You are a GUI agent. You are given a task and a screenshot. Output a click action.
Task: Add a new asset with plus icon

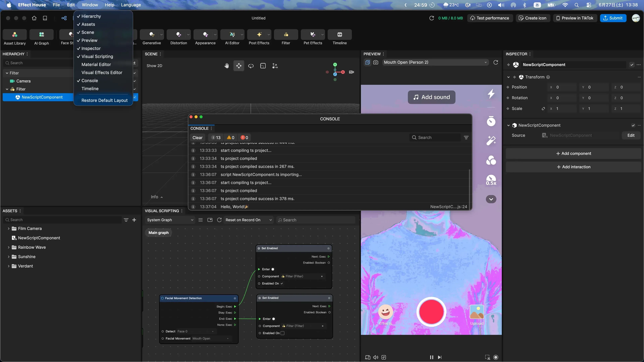tap(134, 220)
